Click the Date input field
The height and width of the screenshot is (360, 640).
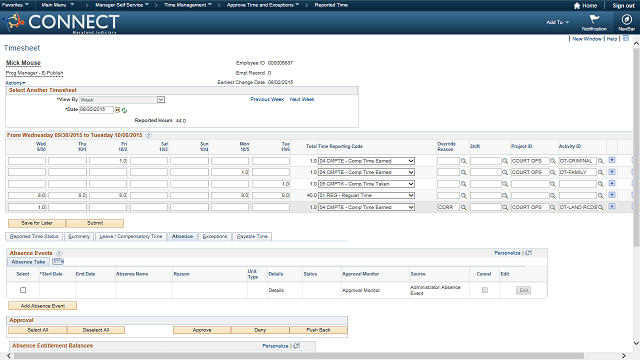[96, 109]
